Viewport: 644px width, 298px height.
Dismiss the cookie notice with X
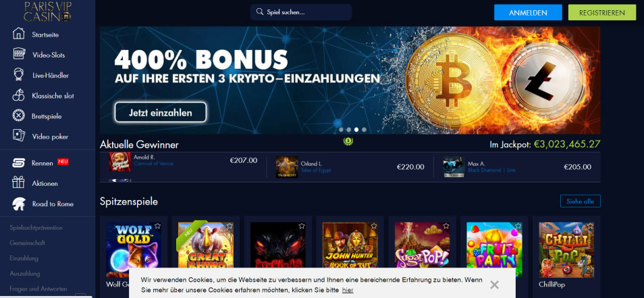[495, 284]
